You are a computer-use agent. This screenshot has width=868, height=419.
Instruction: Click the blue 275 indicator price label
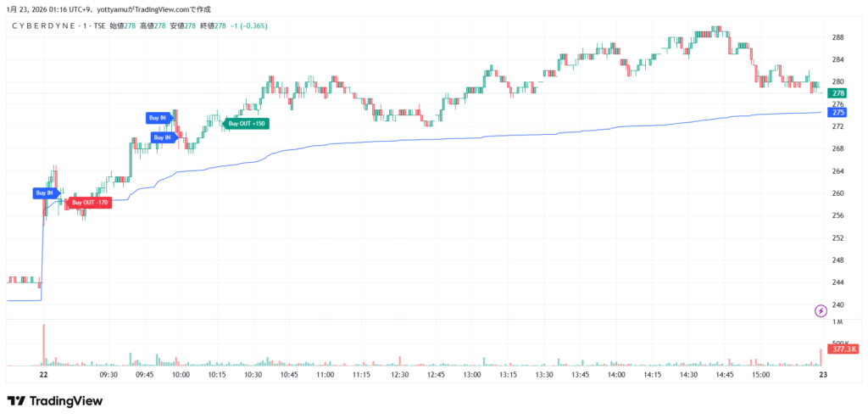tap(838, 112)
